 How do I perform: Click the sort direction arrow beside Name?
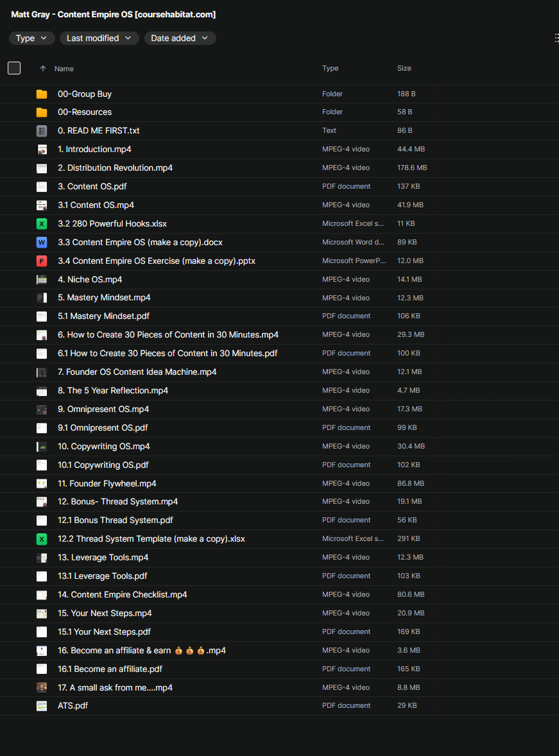(x=43, y=69)
